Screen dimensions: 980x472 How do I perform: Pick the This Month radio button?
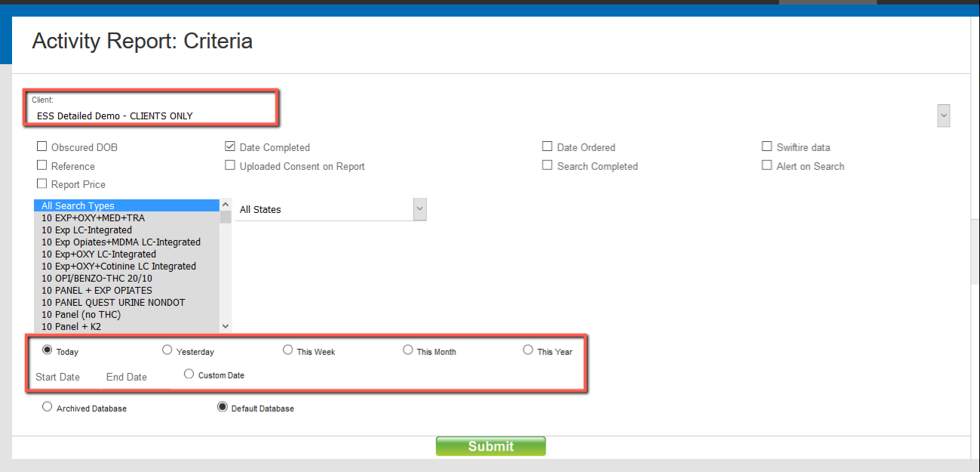408,350
